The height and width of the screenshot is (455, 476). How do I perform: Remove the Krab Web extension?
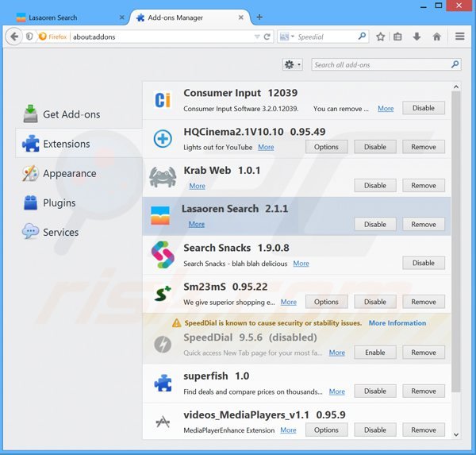coord(424,185)
